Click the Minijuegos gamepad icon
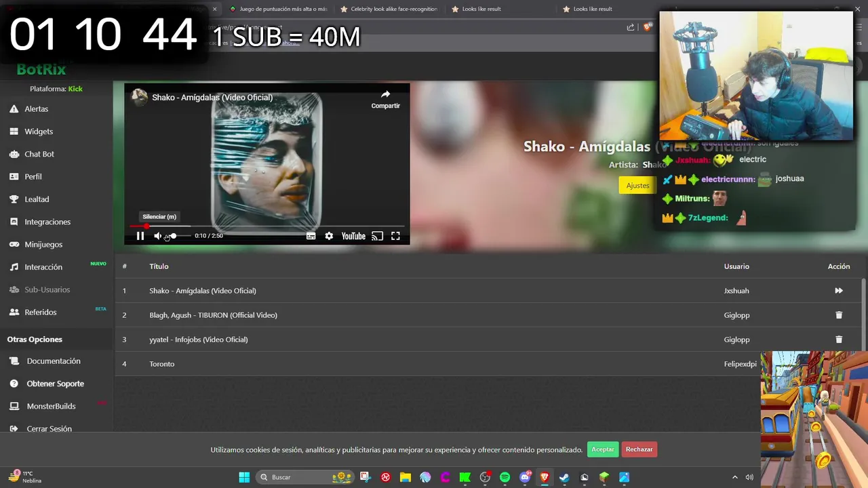 [x=14, y=244]
